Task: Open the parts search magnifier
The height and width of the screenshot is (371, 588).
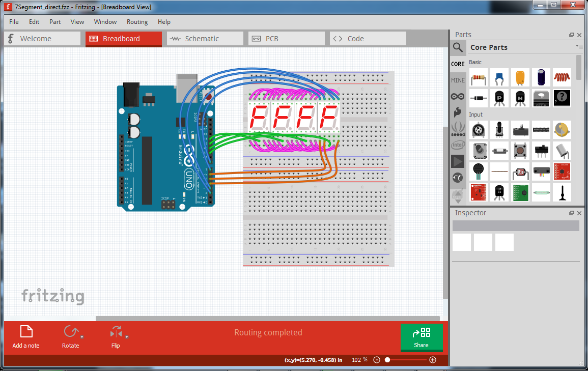Action: coord(458,47)
